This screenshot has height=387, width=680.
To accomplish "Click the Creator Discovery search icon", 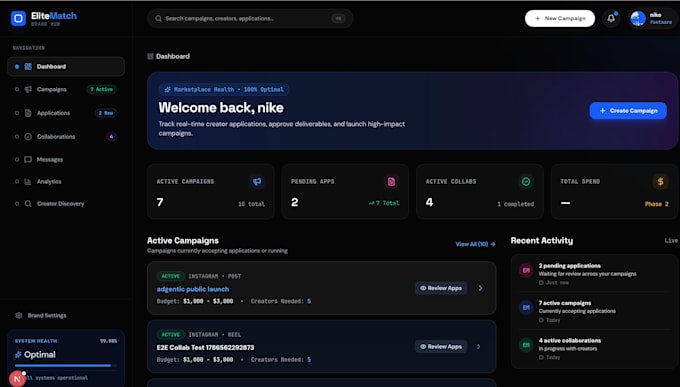I will tap(28, 203).
